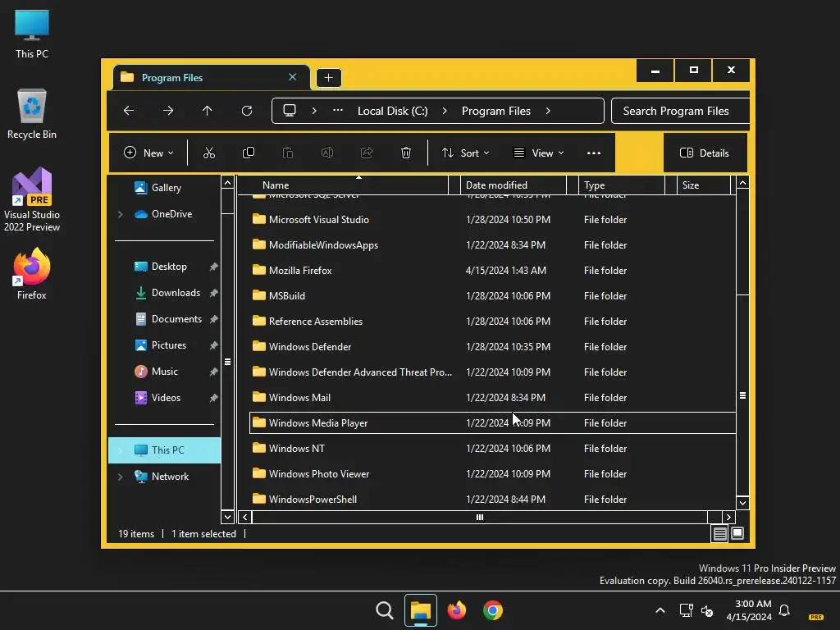
Task: Click the Paste clipboard icon
Action: click(288, 153)
